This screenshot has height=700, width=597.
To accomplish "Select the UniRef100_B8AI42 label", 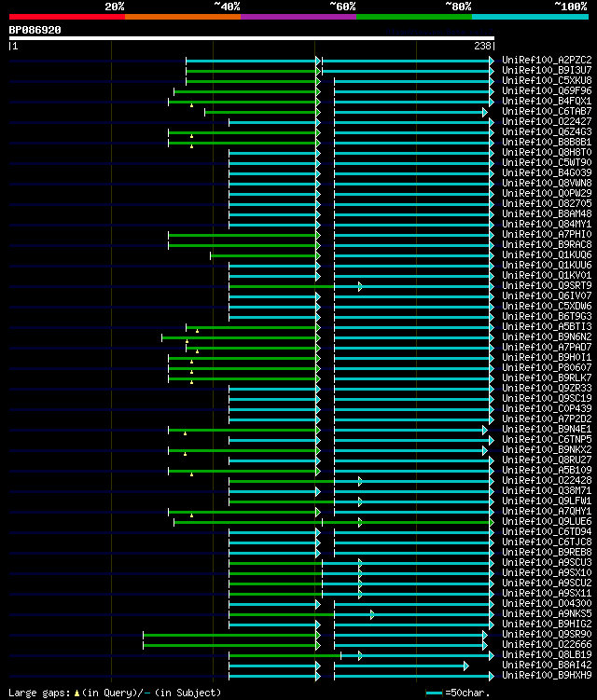I will pyautogui.click(x=547, y=666).
